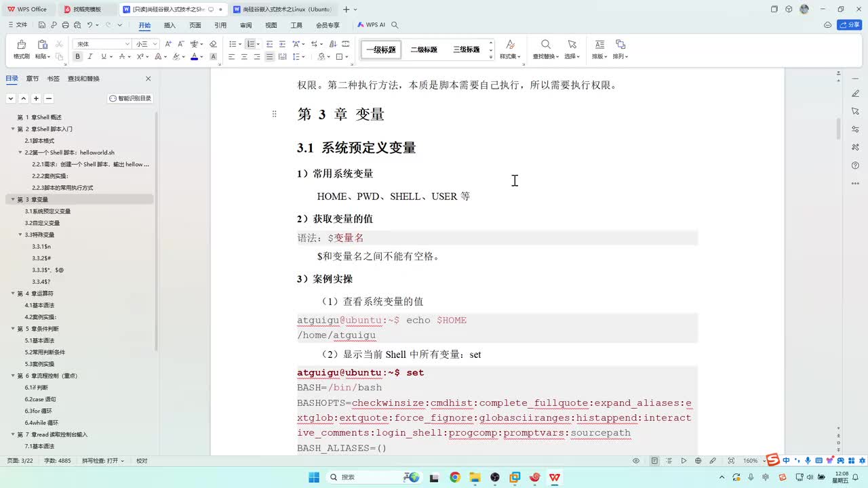This screenshot has height=488, width=868.
Task: Toggle Bold formatting button
Action: [x=77, y=57]
